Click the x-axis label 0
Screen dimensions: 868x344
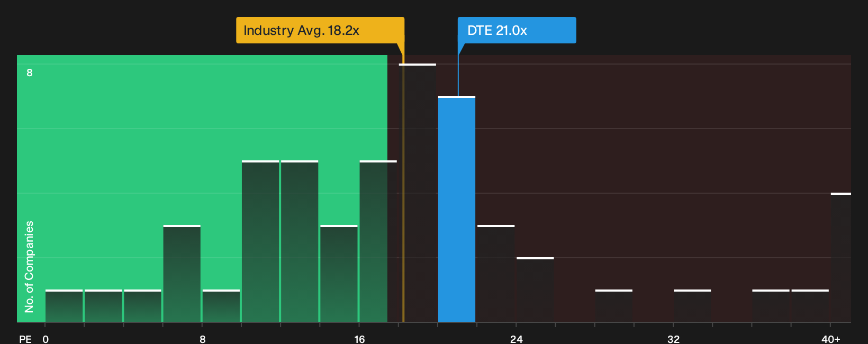coord(46,339)
